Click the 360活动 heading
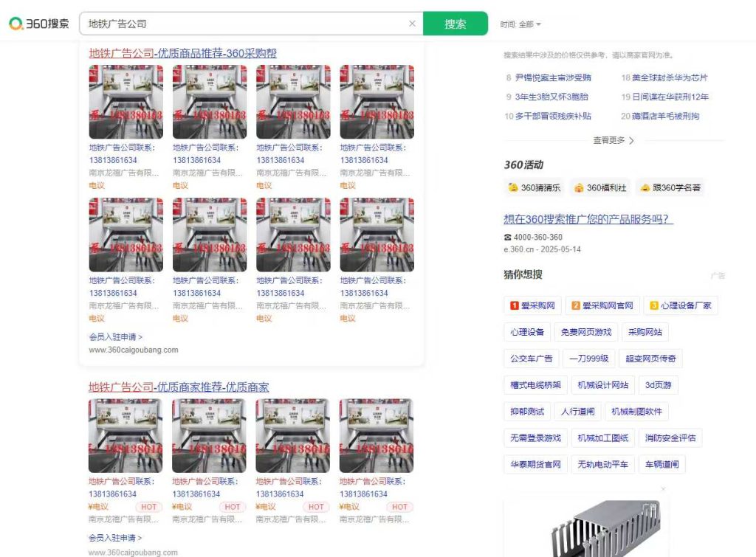This screenshot has width=756, height=557. [523, 165]
